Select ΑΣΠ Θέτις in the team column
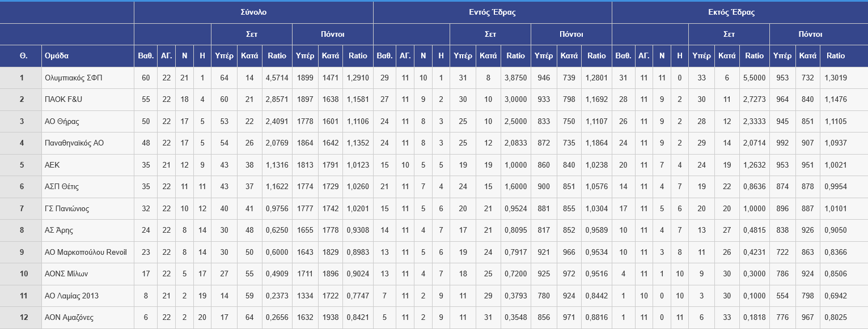 [62, 187]
